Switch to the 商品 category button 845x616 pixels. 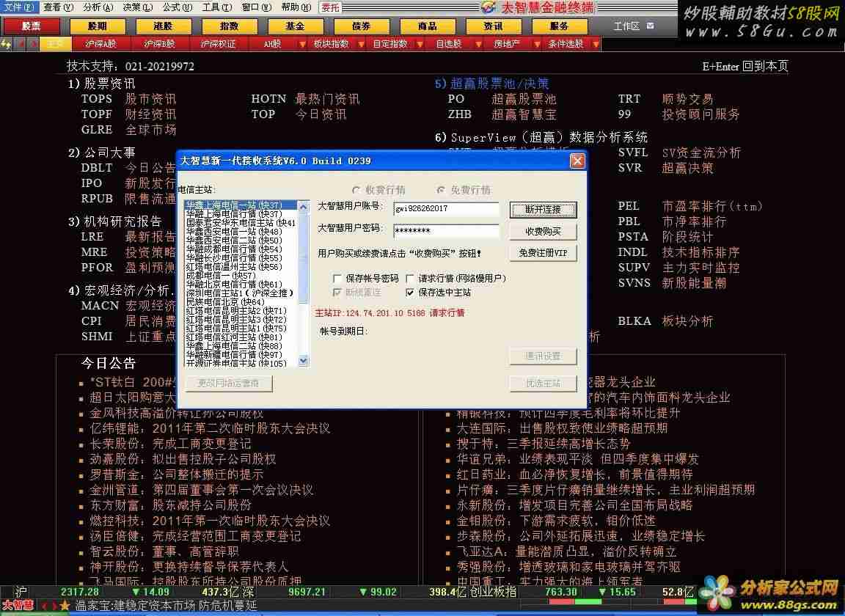[x=428, y=26]
